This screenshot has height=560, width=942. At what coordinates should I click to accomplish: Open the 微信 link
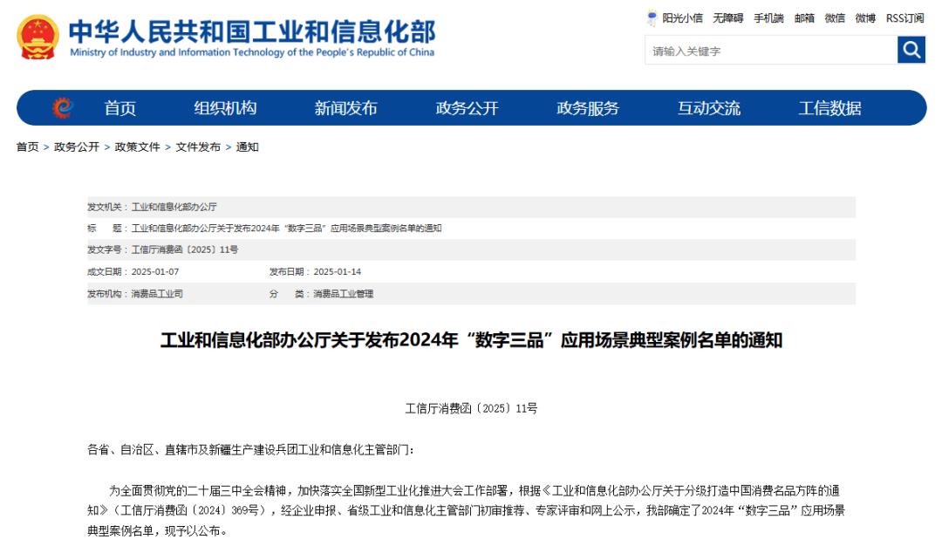point(835,18)
